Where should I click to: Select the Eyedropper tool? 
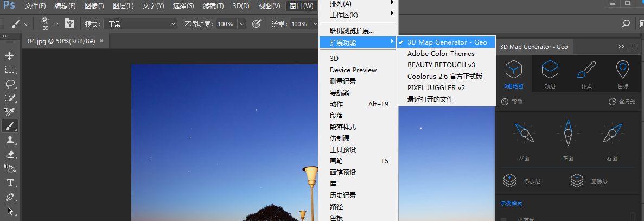click(x=9, y=112)
